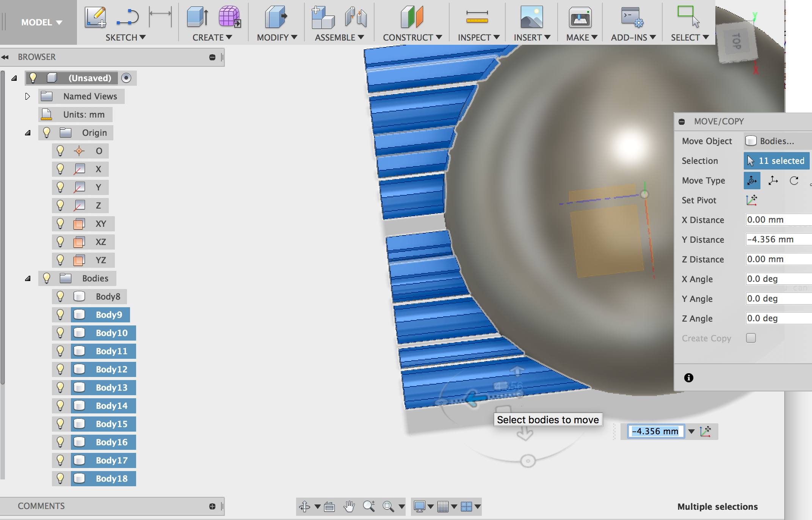Click the Look At navigation icon
Screen dimensions: 812x520
tap(329, 506)
